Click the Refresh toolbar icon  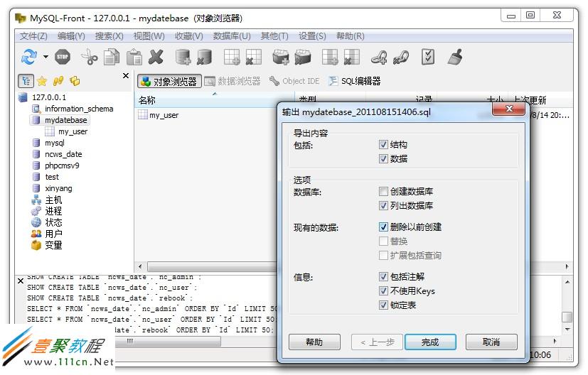(29, 57)
